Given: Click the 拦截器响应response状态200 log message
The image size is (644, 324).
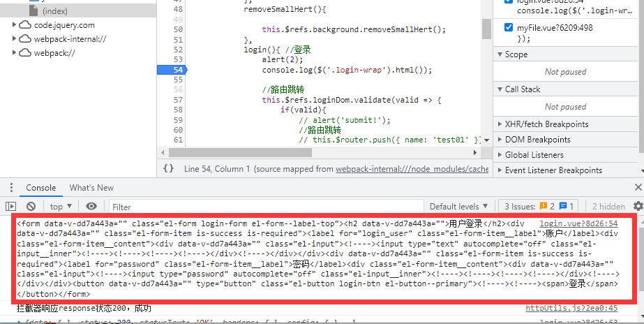Looking at the screenshot, I should [x=84, y=309].
